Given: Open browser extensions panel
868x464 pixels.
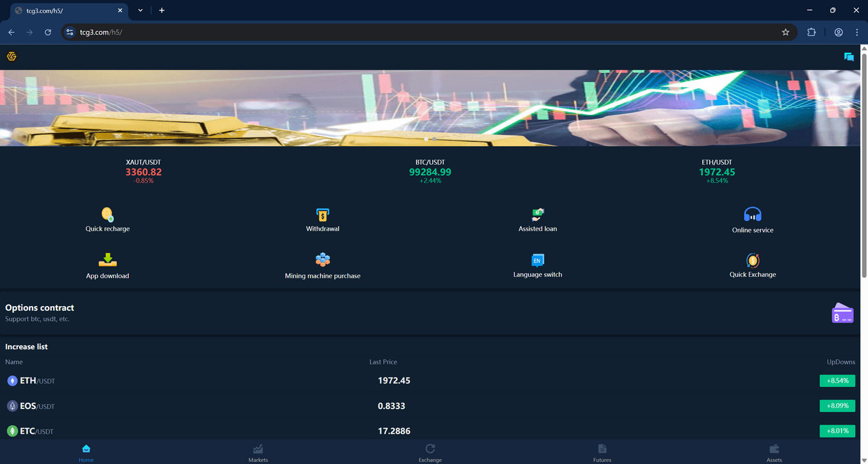Looking at the screenshot, I should pos(811,31).
